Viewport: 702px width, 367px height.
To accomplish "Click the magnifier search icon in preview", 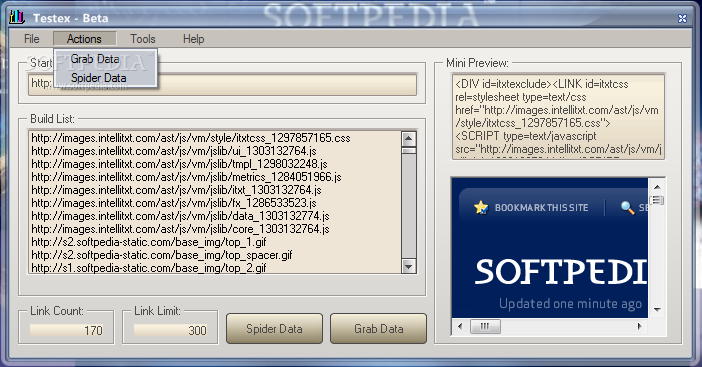I will [627, 207].
